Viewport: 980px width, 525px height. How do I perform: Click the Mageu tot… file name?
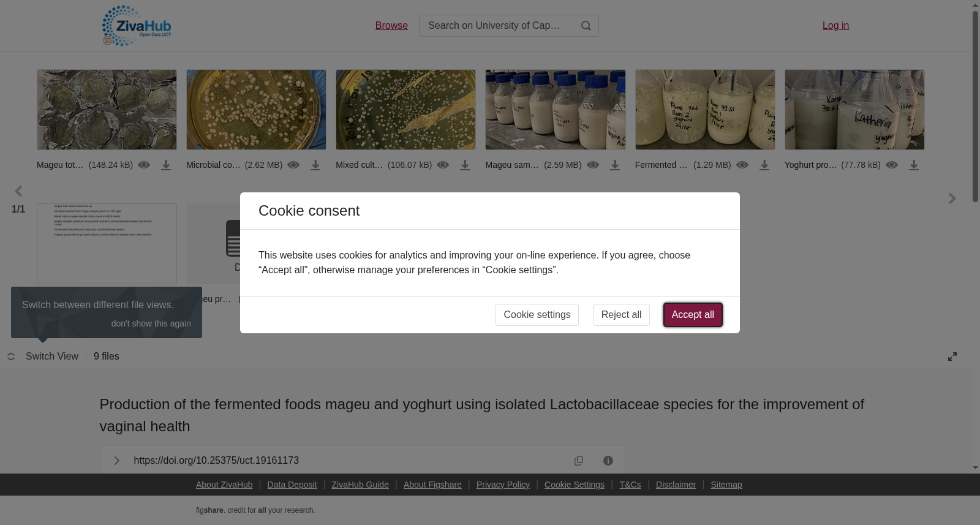pyautogui.click(x=60, y=165)
